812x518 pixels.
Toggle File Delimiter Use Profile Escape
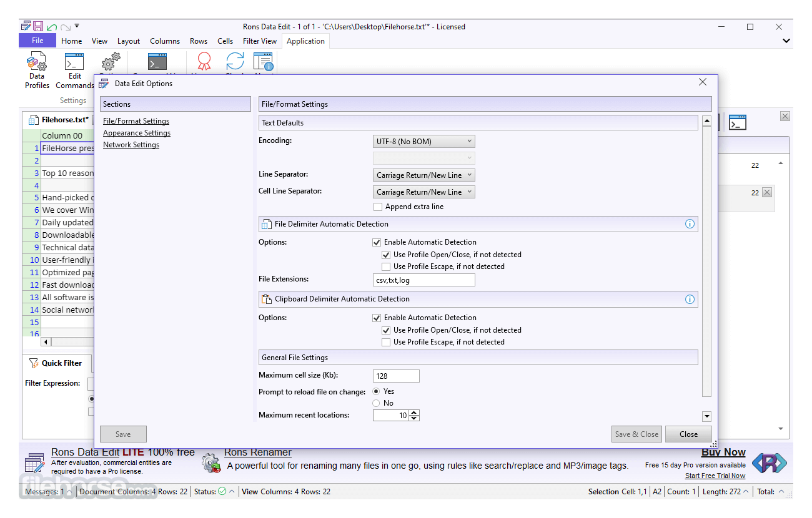(386, 266)
